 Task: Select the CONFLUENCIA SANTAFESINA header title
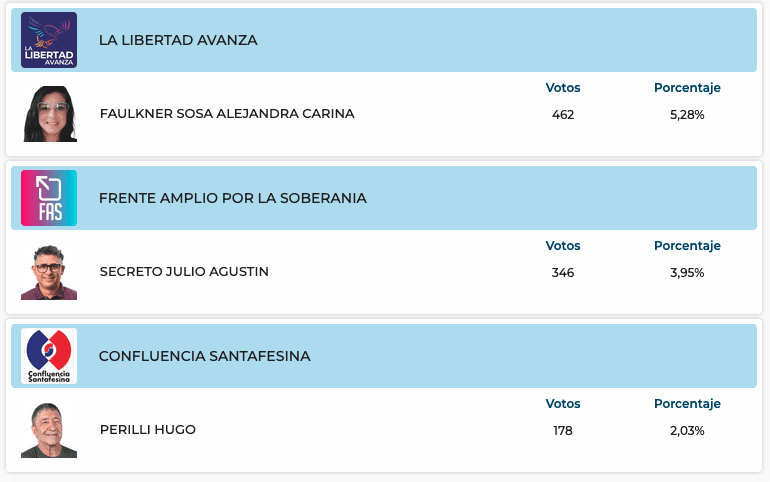coord(204,356)
